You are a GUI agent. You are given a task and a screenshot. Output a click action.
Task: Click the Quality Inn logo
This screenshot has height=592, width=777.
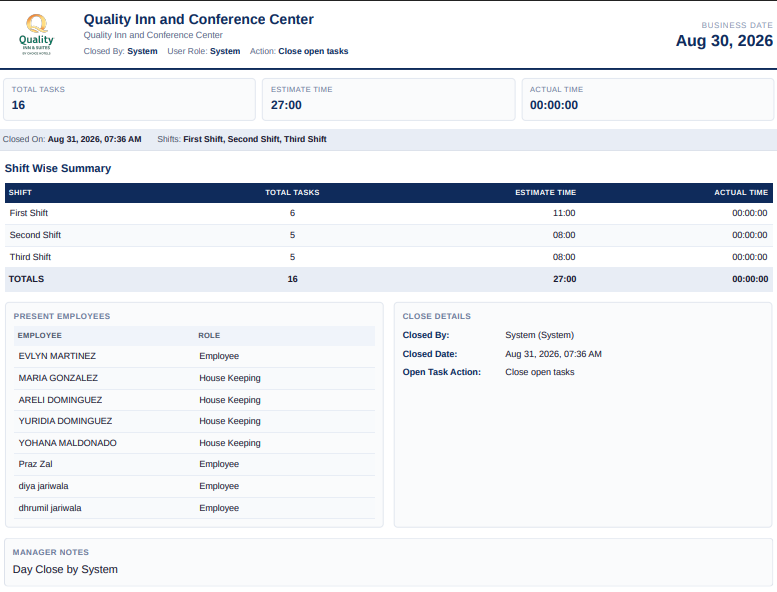[36, 34]
